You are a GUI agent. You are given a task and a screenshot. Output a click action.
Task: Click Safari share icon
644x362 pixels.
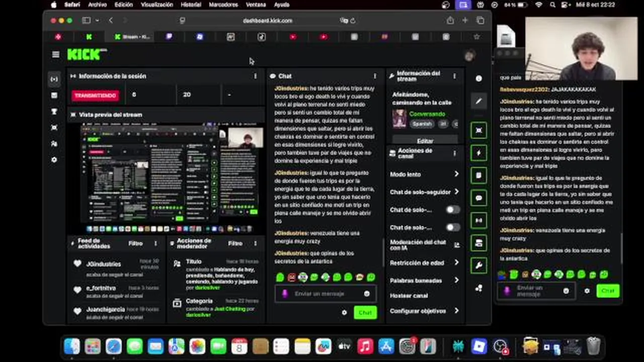coord(450,21)
